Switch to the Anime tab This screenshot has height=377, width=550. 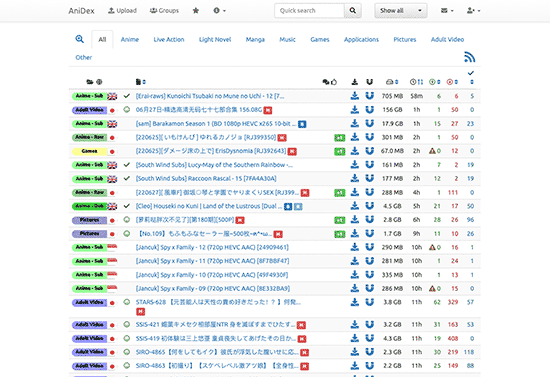click(130, 39)
